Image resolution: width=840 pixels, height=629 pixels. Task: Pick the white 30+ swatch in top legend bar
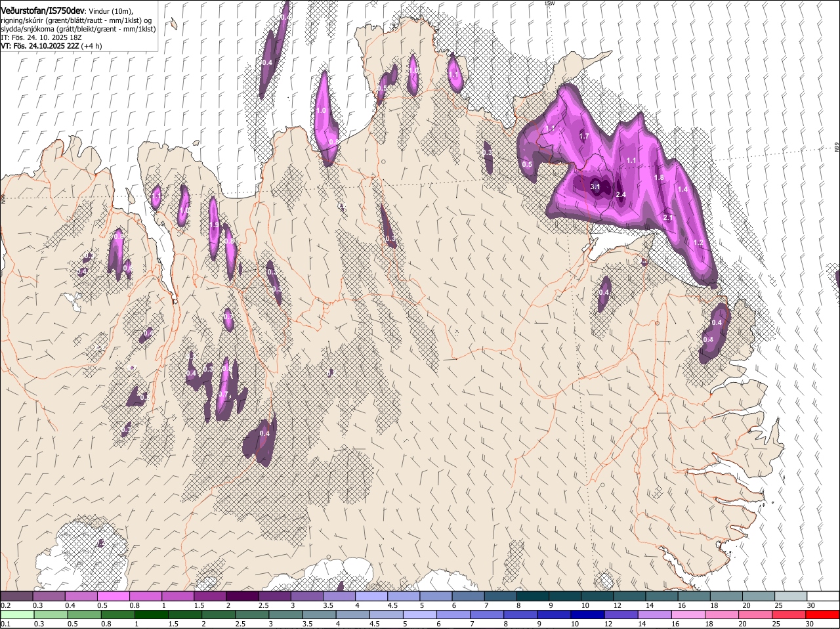(x=824, y=596)
